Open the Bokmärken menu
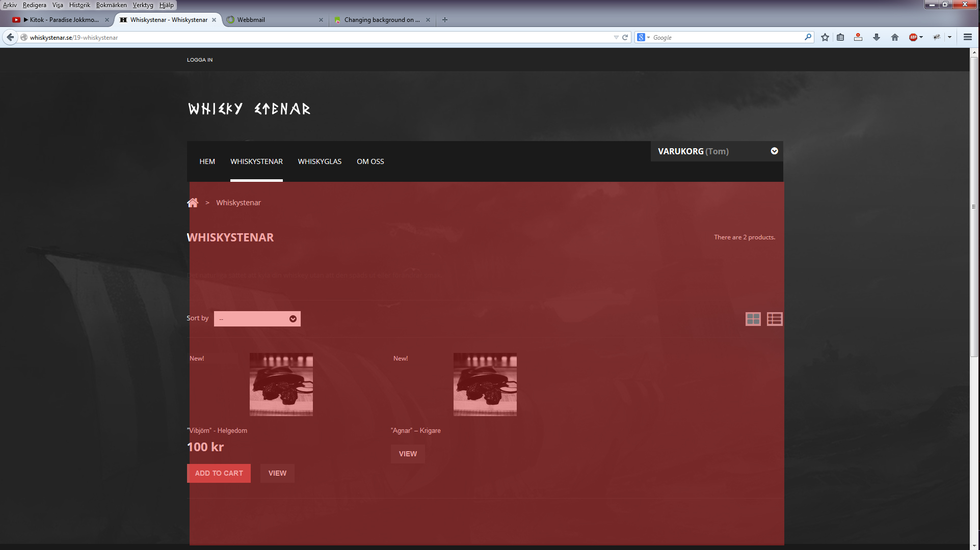980x550 pixels. (x=111, y=5)
